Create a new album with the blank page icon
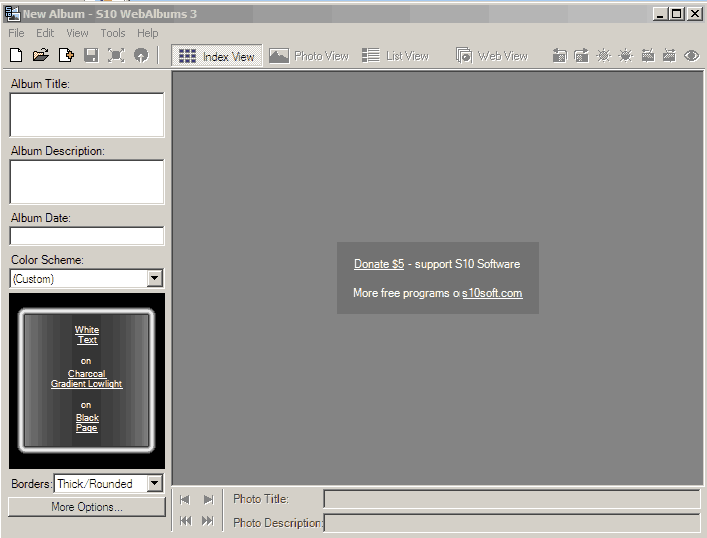 coord(16,56)
